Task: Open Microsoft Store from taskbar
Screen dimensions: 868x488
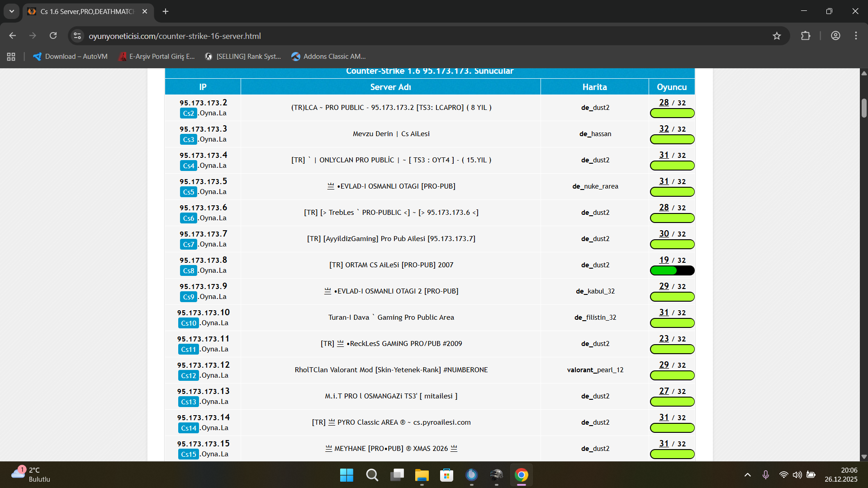Action: coord(446,475)
